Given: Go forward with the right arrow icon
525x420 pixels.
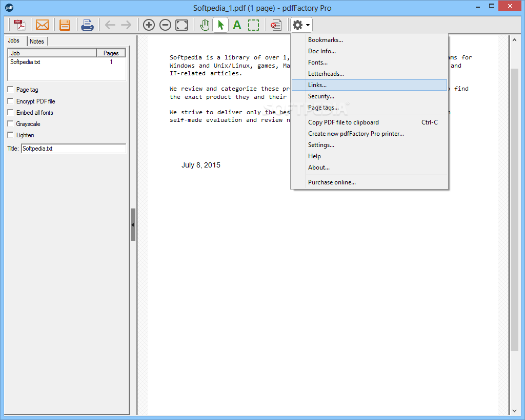Looking at the screenshot, I should (126, 25).
